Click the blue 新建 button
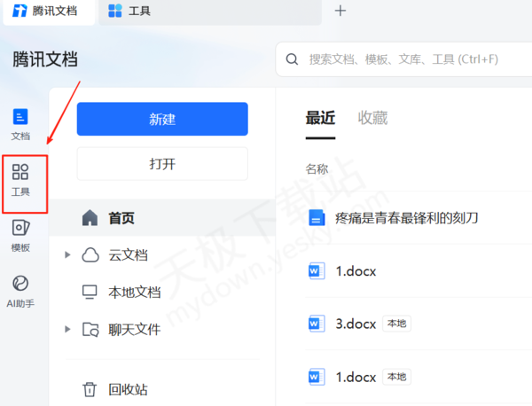 [162, 119]
